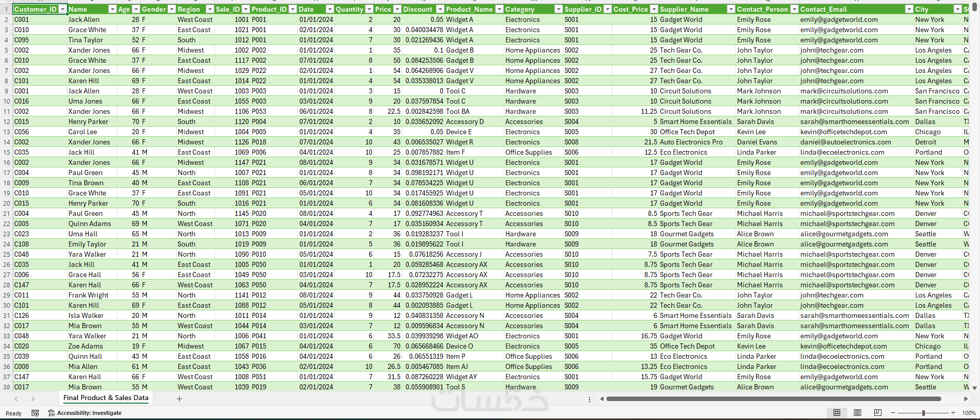Viewport: 980px width, 420px height.
Task: Select the Detroit city cell
Action: [938, 142]
